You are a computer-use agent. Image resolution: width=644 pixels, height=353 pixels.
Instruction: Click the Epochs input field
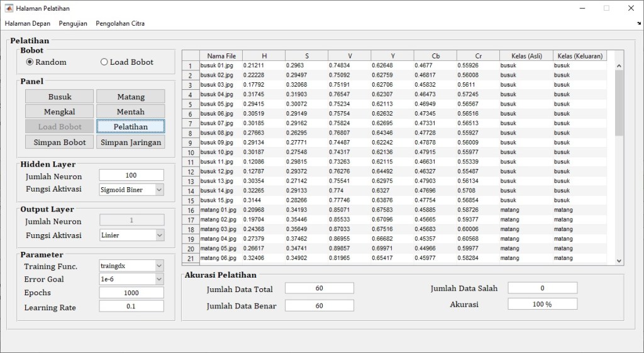point(131,293)
